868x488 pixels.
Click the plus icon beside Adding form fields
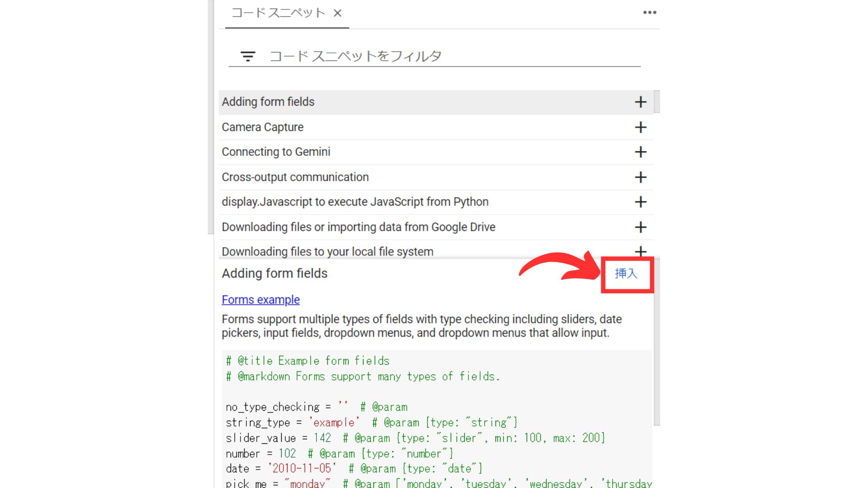pos(641,102)
